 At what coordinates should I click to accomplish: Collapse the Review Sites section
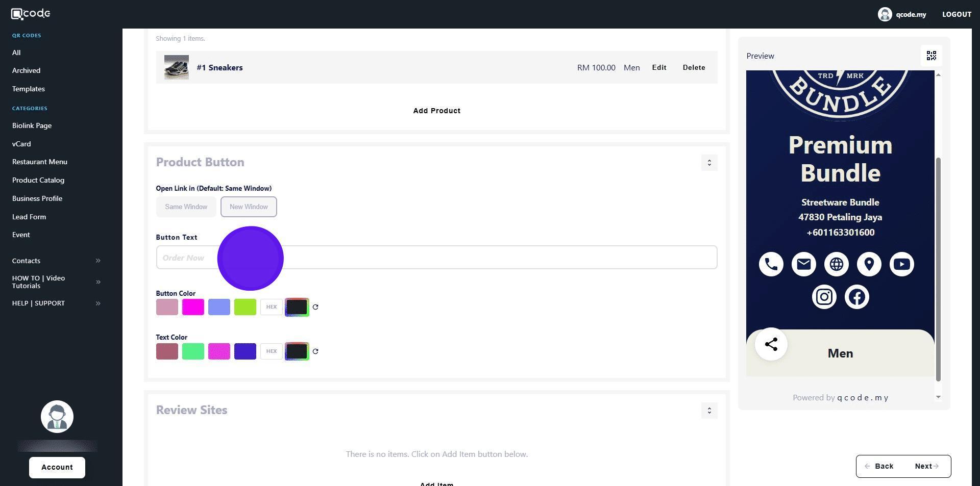[x=709, y=411]
